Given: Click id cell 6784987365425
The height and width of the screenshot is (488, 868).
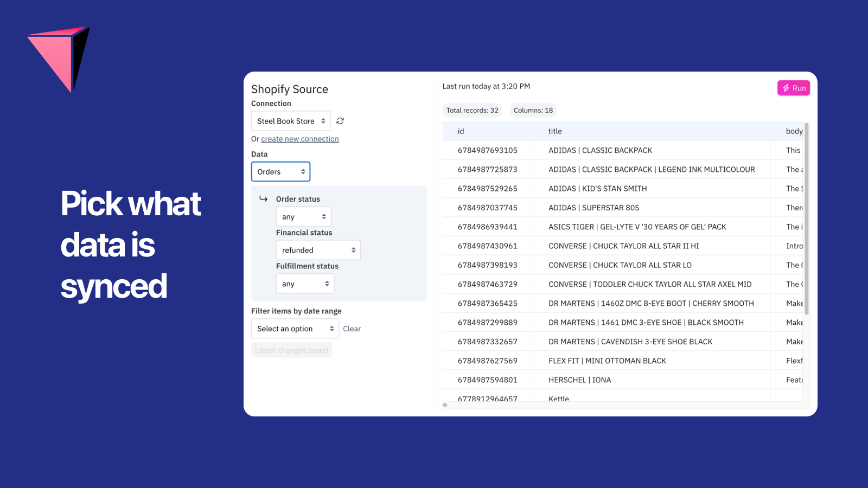Looking at the screenshot, I should click(488, 303).
